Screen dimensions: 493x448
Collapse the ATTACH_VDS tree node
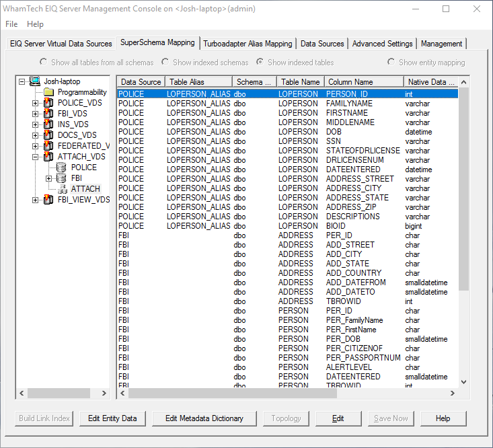[x=35, y=157]
